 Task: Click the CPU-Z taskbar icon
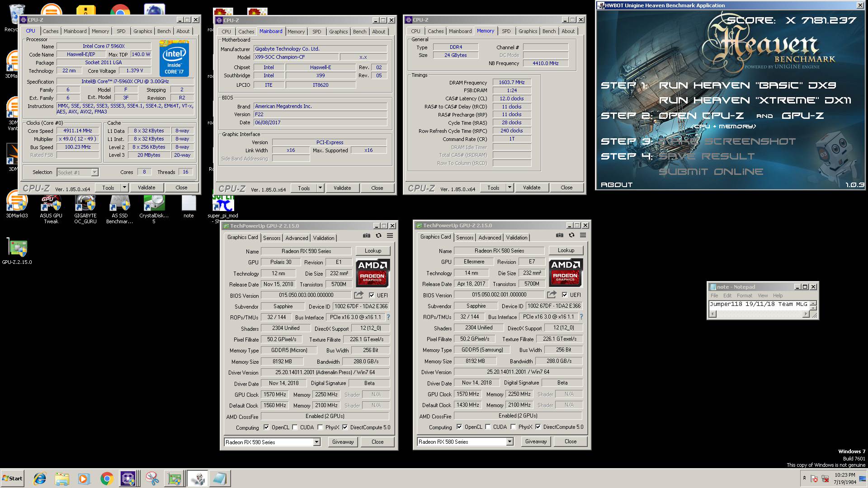128,479
